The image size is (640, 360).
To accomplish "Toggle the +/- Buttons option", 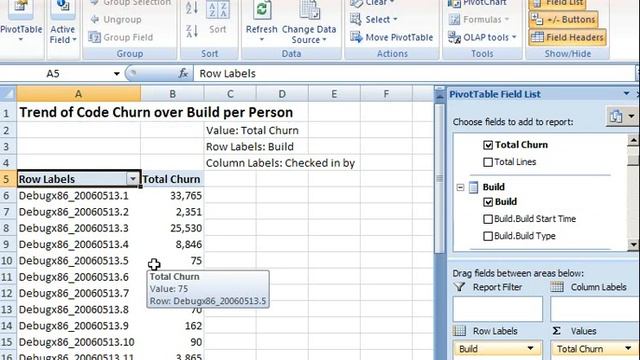I will [564, 19].
